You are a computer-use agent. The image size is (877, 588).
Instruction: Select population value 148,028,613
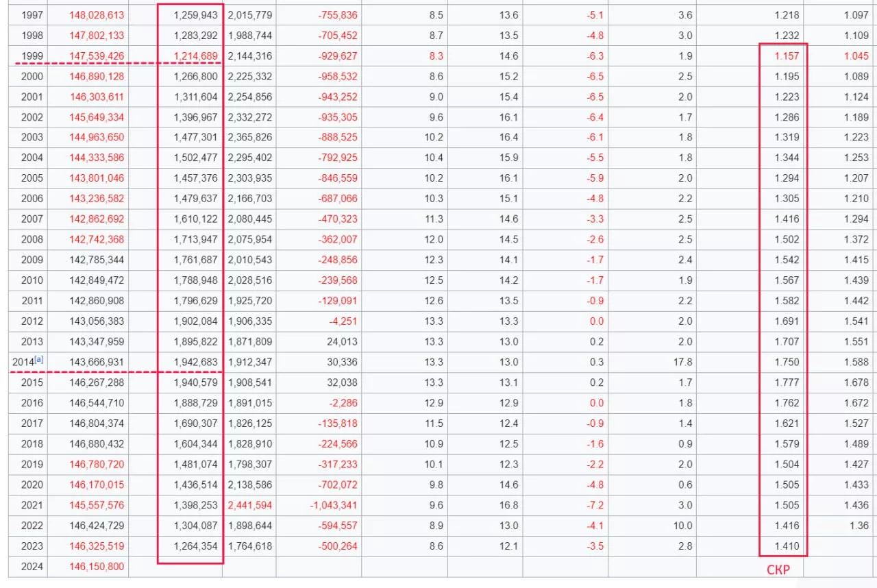pyautogui.click(x=97, y=15)
